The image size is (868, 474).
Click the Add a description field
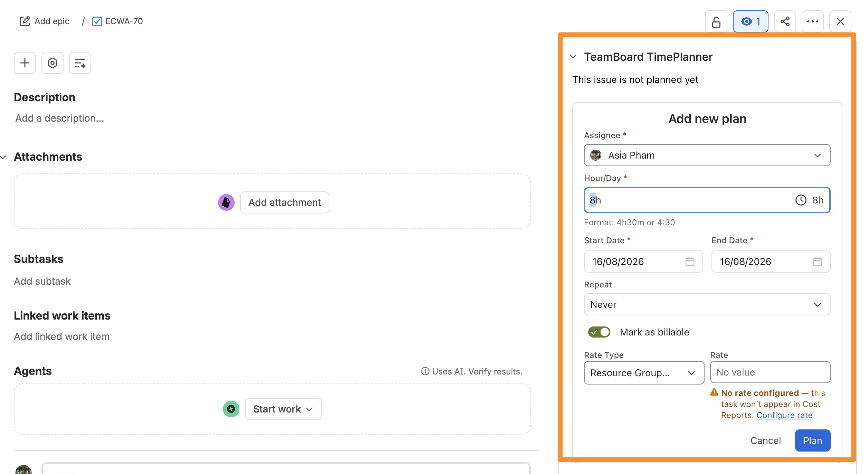[59, 118]
